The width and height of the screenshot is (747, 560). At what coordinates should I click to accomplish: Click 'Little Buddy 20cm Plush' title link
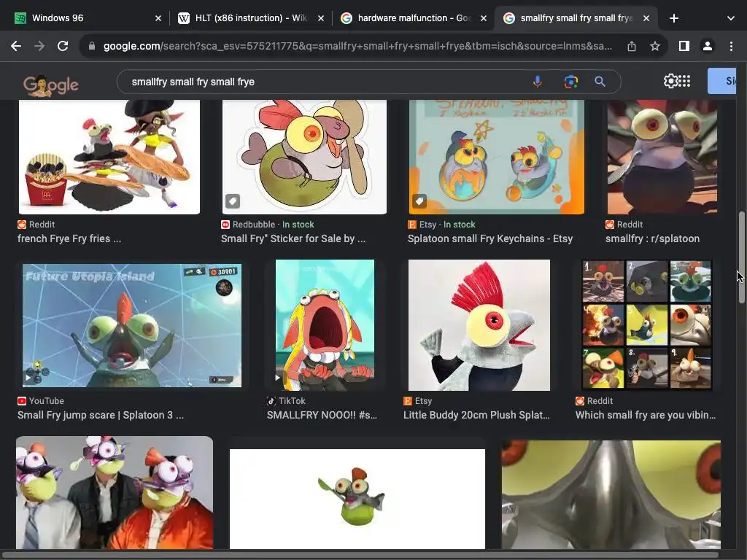[x=476, y=415]
